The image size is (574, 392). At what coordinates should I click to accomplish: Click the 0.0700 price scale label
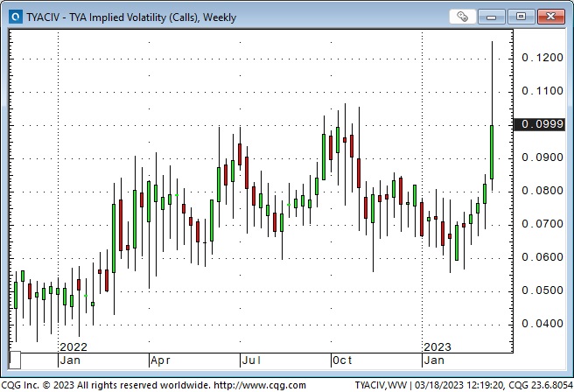542,224
